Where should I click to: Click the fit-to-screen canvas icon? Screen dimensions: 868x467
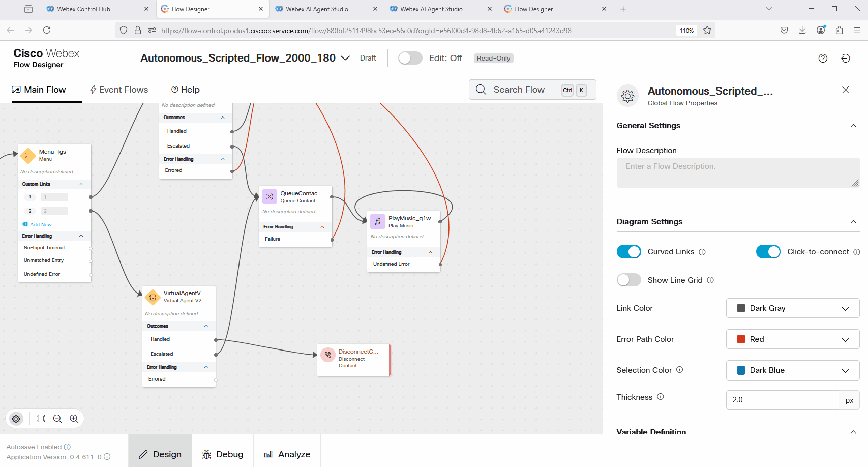pyautogui.click(x=41, y=419)
